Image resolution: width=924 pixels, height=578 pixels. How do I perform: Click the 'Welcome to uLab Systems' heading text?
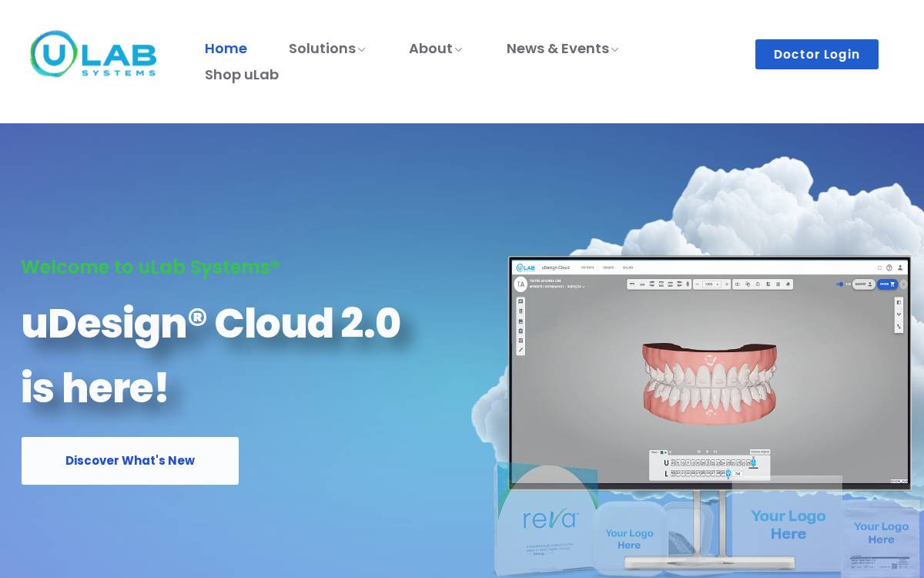150,267
